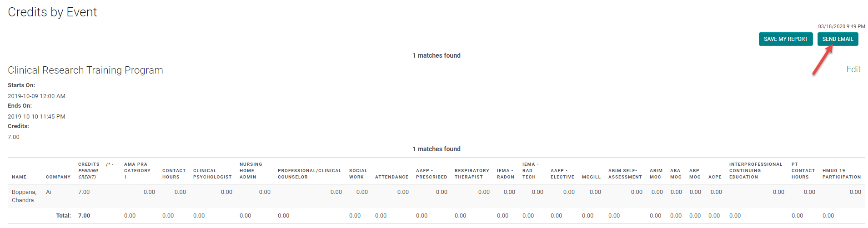The image size is (868, 228).
Task: Sort by the Name column header
Action: (19, 177)
